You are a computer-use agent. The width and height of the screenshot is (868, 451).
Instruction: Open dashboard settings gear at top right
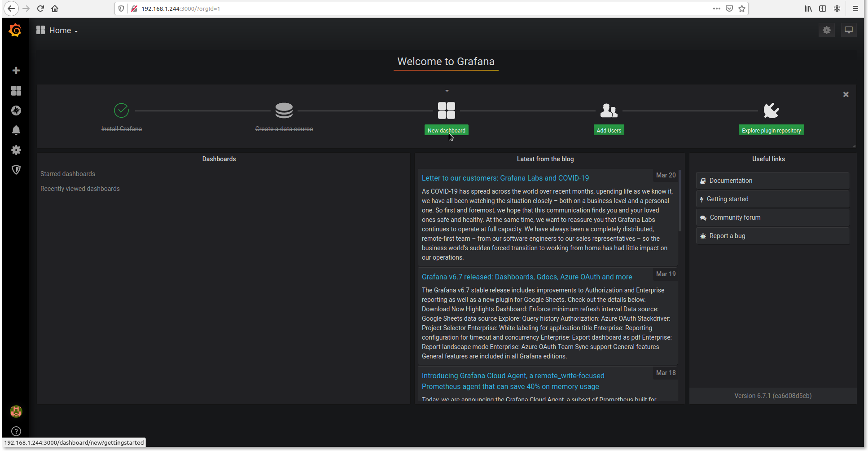tap(827, 30)
